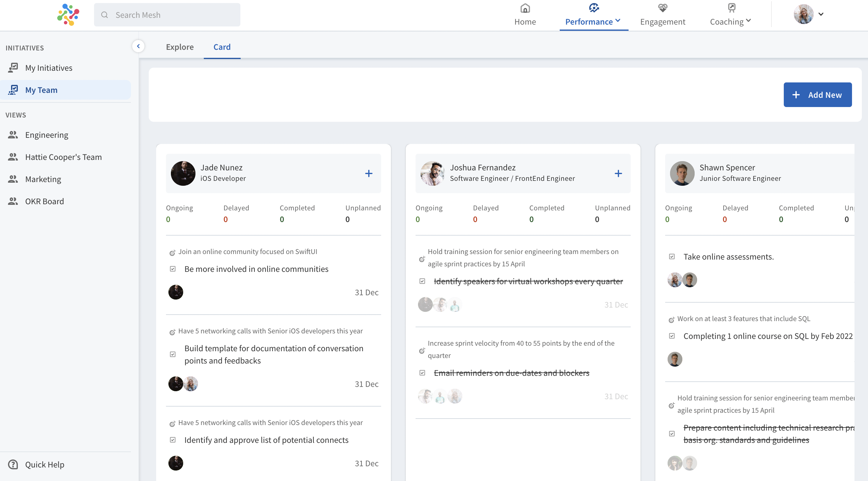Click the Add New button
Image resolution: width=868 pixels, height=481 pixels.
click(818, 95)
